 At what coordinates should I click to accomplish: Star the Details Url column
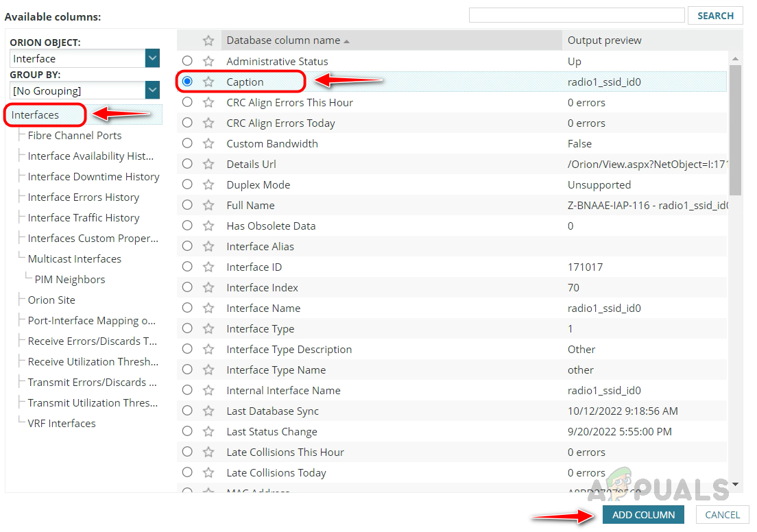point(208,164)
